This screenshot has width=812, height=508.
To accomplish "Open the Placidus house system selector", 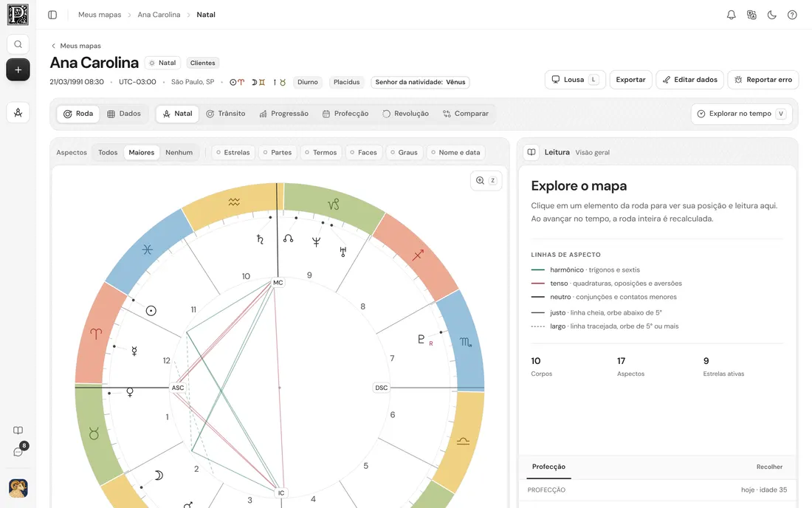I will point(346,82).
